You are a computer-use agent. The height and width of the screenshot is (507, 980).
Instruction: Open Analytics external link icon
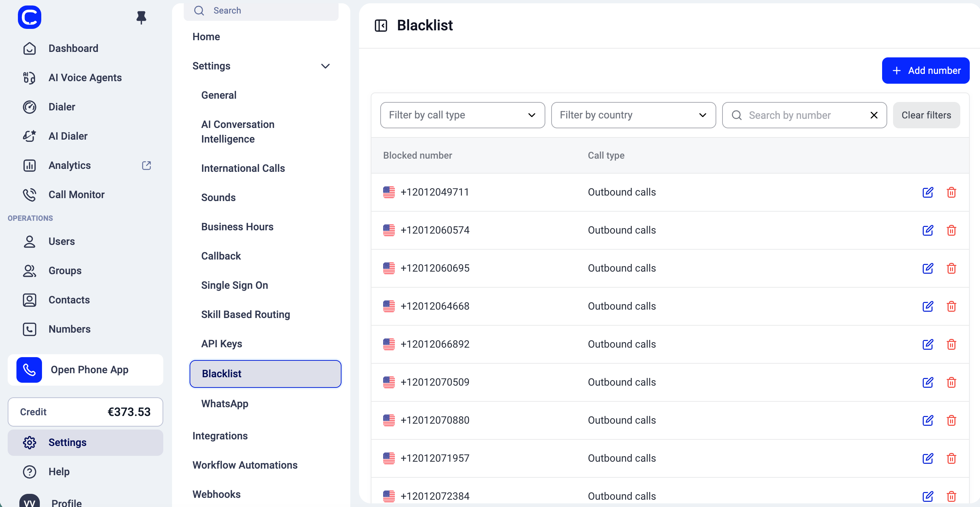pos(146,165)
